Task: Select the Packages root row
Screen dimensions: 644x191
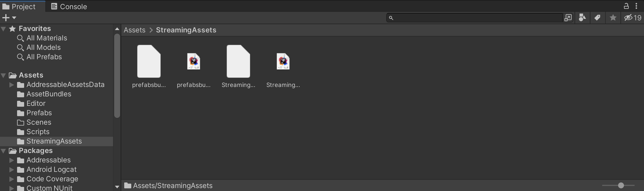Action: [57, 151]
